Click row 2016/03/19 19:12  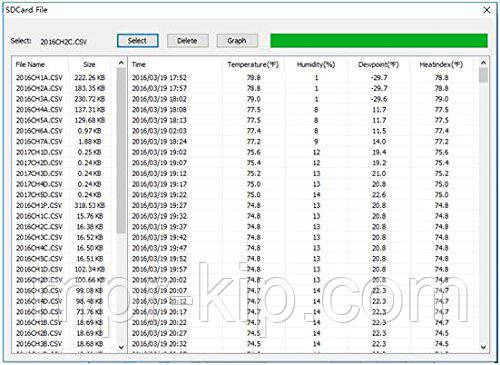pyautogui.click(x=303, y=174)
